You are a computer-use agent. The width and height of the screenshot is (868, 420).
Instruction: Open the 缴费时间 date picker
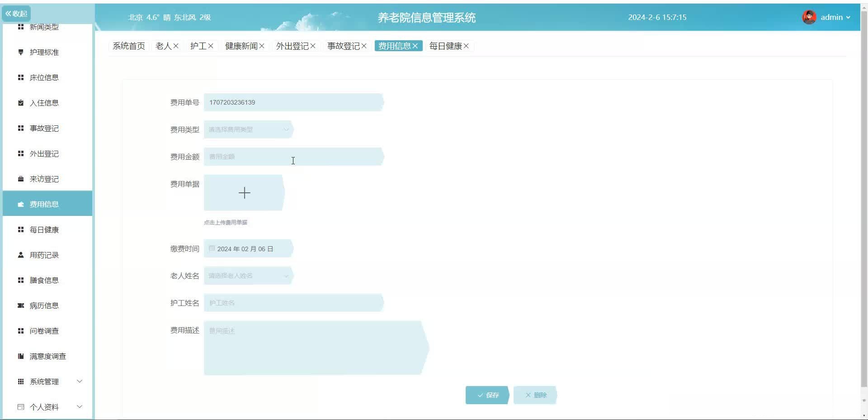click(248, 248)
